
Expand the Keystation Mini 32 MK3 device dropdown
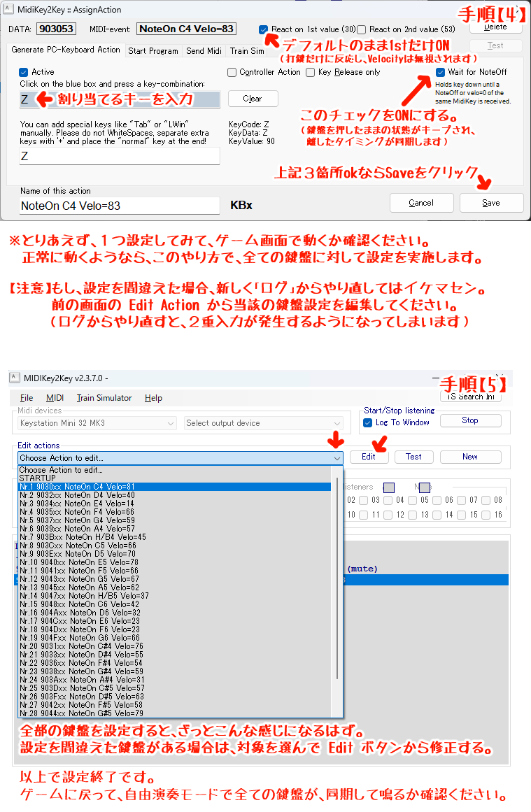(x=97, y=423)
